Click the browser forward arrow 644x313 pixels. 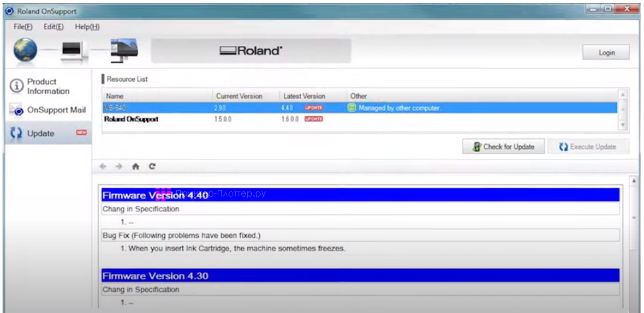[x=119, y=167]
